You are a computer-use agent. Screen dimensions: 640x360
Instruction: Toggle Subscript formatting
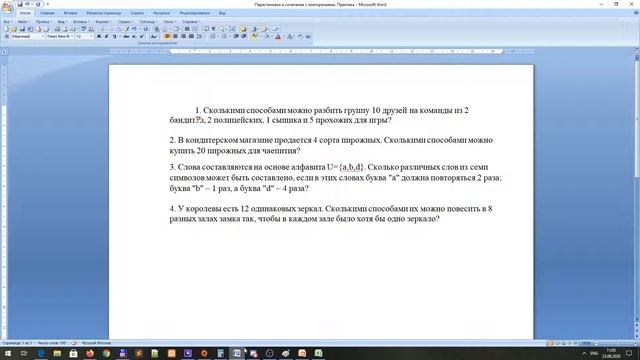point(133,36)
